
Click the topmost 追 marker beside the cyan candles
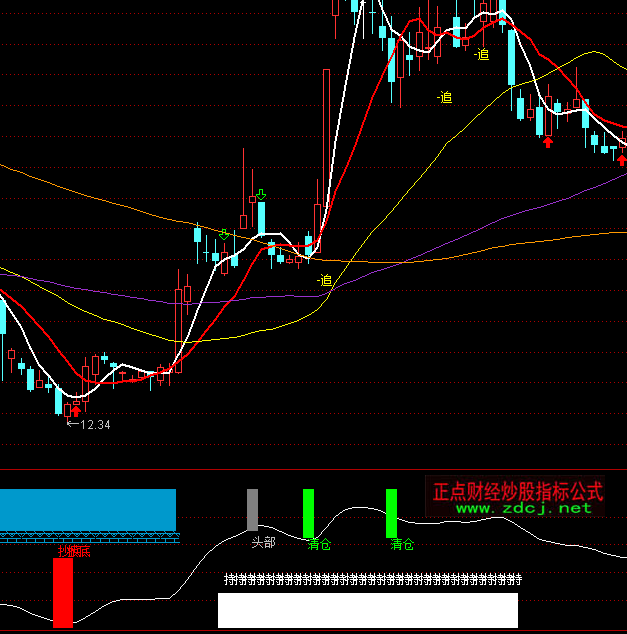482,55
